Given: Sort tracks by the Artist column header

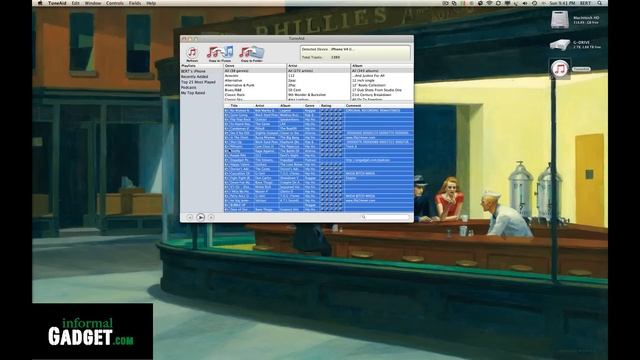Looking at the screenshot, I should click(x=266, y=106).
